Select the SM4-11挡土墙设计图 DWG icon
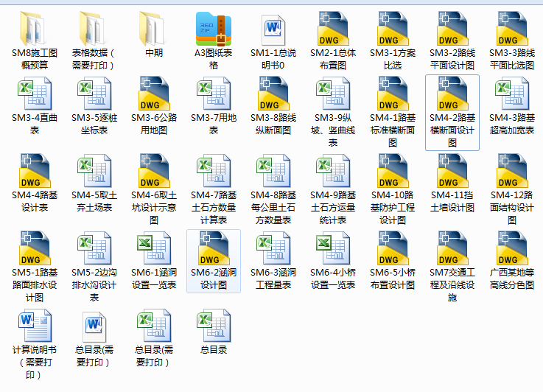This screenshot has width=543, height=392. click(452, 171)
